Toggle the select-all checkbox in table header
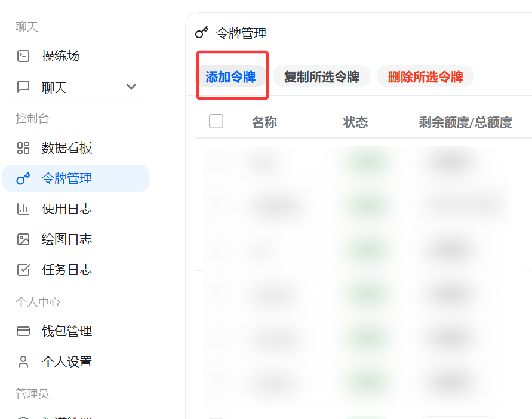This screenshot has height=419, width=532. coord(216,121)
